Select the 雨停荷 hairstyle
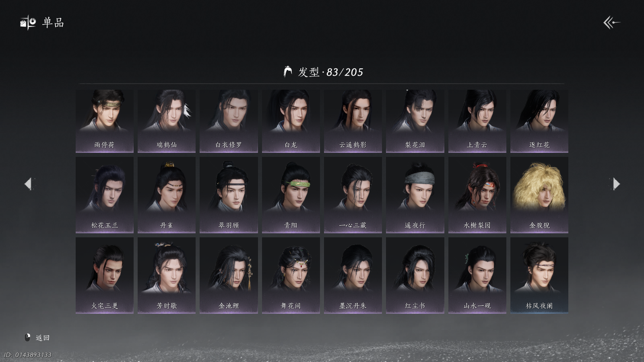 tap(105, 121)
